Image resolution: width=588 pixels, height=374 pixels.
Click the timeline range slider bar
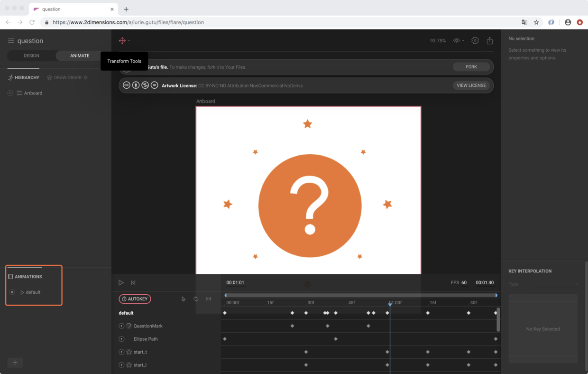coord(361,295)
